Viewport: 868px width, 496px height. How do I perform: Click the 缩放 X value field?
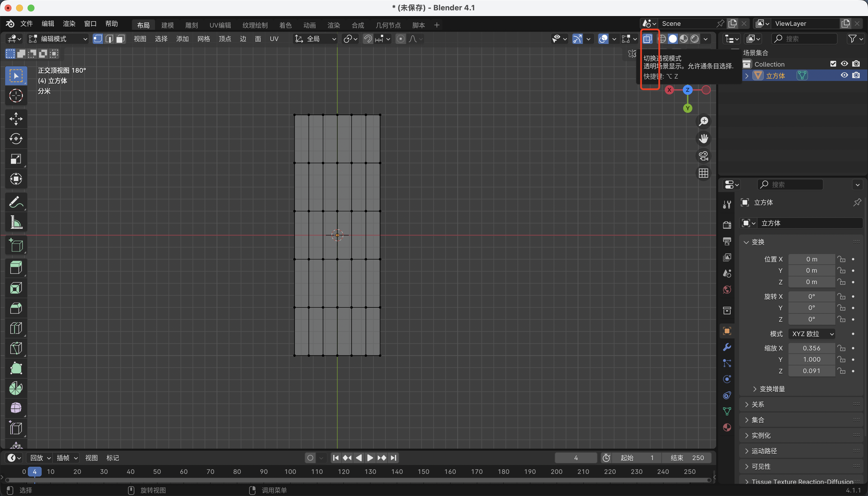point(811,348)
